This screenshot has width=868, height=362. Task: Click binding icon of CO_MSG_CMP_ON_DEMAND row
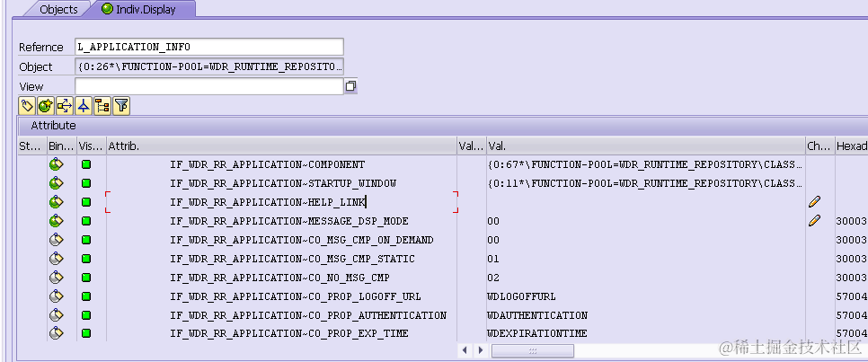[x=56, y=240]
